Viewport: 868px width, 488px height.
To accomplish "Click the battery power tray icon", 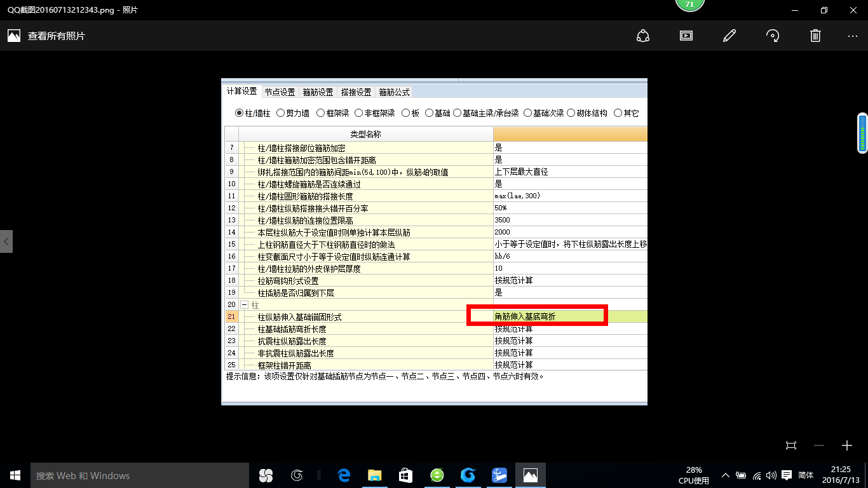I will coord(741,475).
